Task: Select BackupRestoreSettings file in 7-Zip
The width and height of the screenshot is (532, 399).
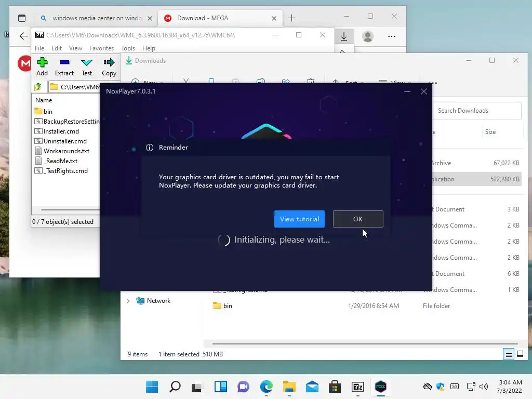Action: [x=67, y=121]
